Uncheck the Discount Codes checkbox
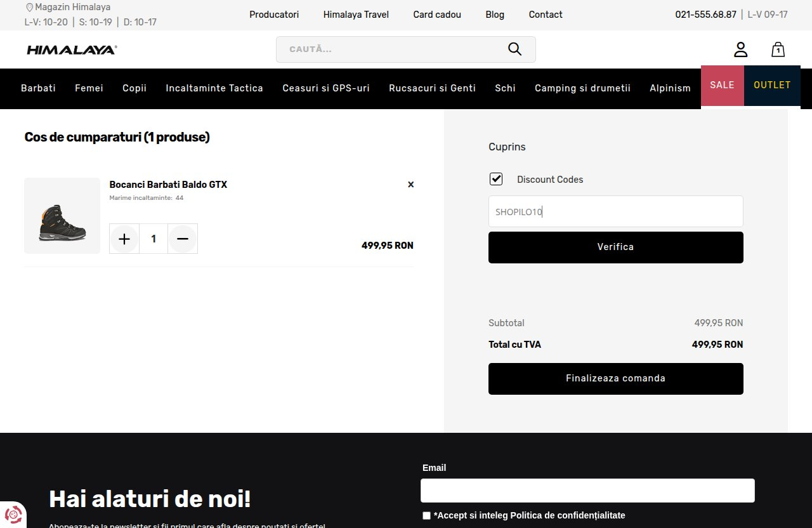 496,179
